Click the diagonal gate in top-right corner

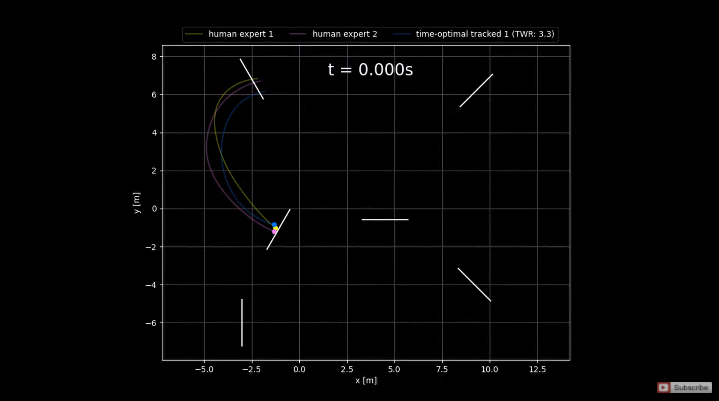476,90
